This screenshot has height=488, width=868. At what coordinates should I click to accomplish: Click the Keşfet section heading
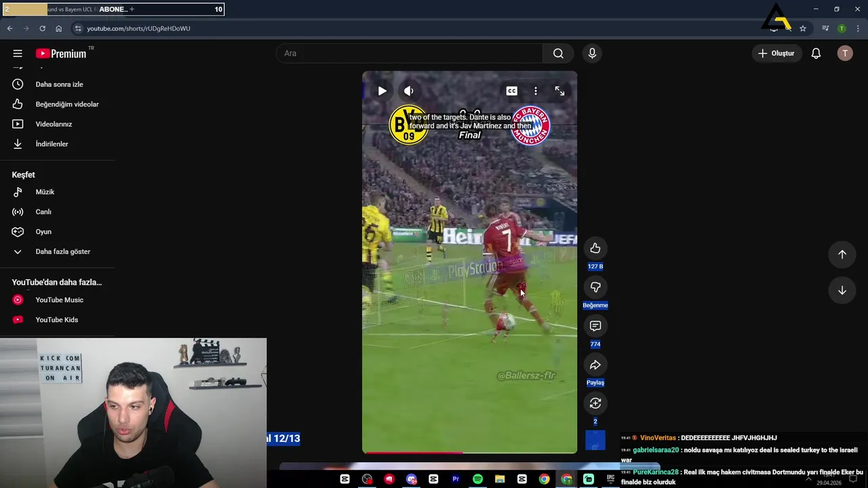point(23,175)
